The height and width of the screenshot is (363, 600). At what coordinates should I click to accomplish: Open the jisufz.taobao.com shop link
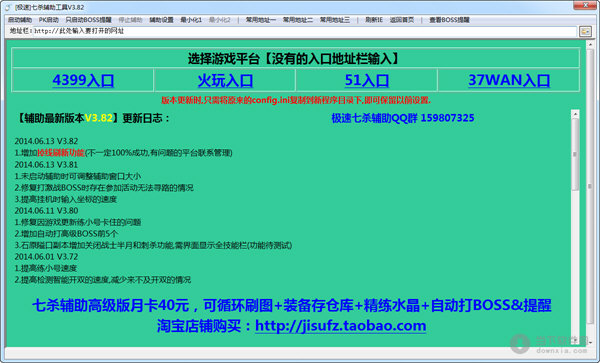(x=341, y=326)
